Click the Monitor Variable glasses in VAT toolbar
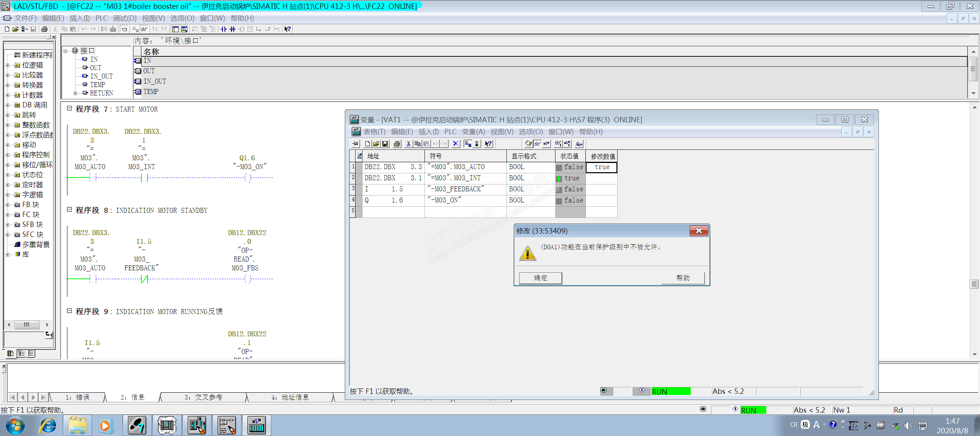The width and height of the screenshot is (980, 436). click(538, 144)
